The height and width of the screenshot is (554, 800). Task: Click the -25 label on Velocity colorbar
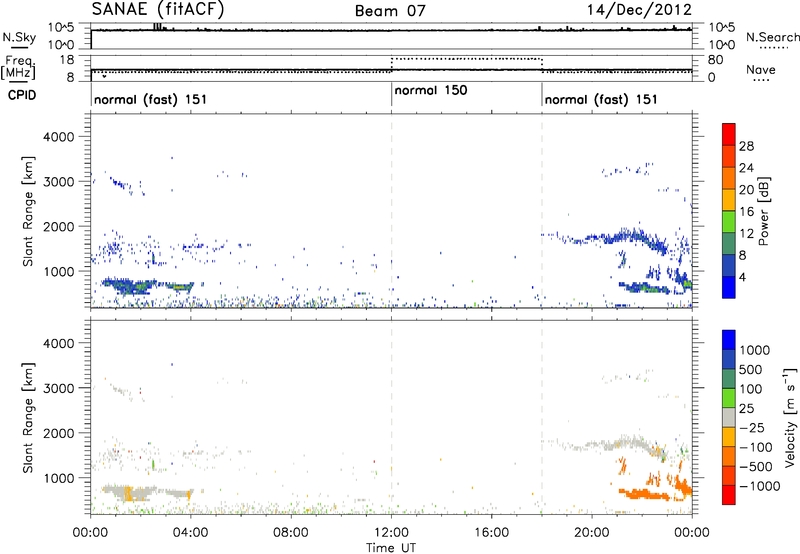pyautogui.click(x=752, y=427)
